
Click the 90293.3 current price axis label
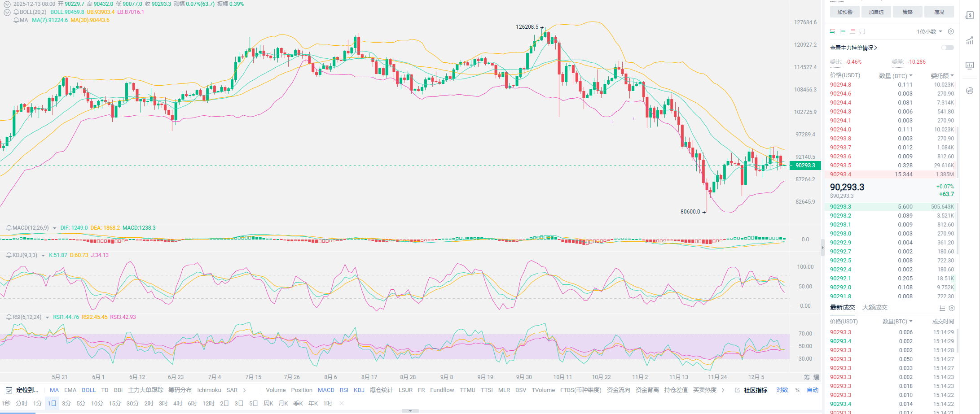click(x=805, y=166)
